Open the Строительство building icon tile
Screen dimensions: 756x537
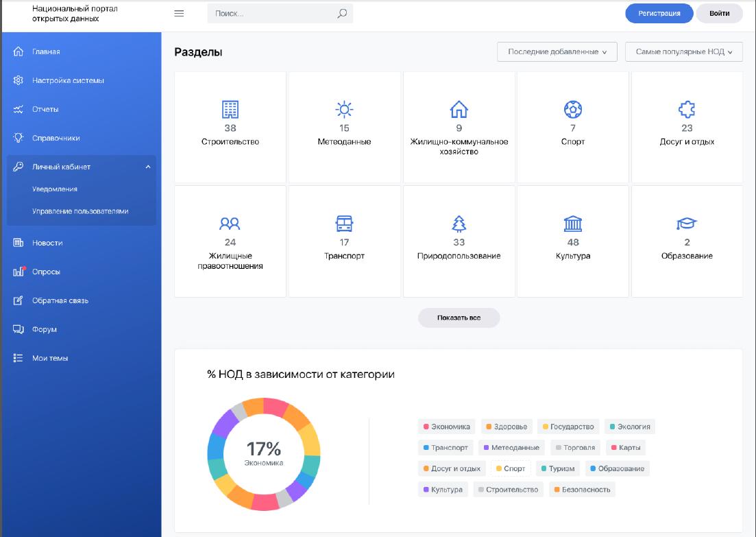[230, 109]
